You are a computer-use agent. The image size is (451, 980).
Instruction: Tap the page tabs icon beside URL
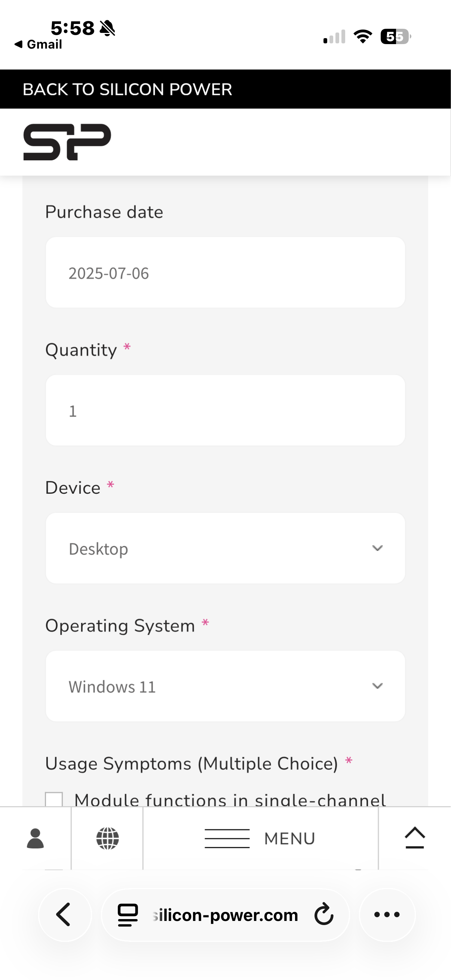(x=128, y=914)
